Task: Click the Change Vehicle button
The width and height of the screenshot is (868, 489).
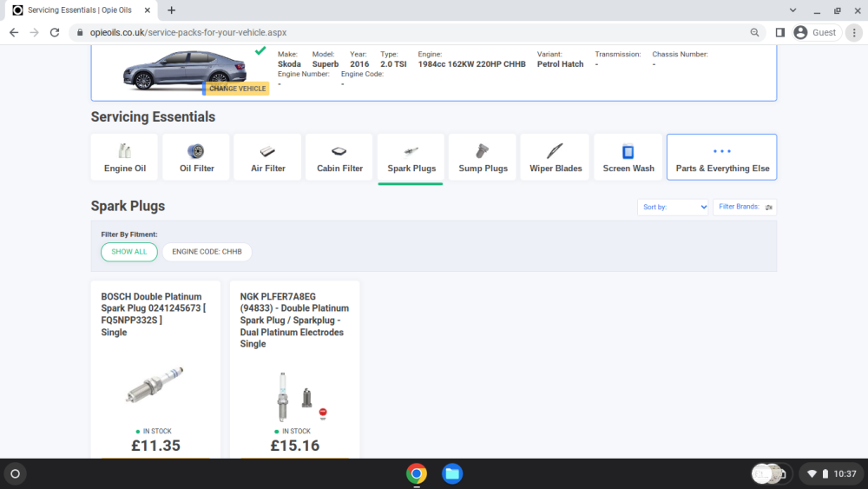Action: (237, 89)
